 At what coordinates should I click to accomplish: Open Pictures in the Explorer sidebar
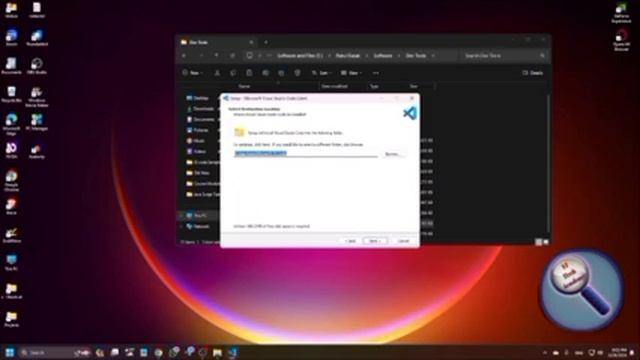198,130
